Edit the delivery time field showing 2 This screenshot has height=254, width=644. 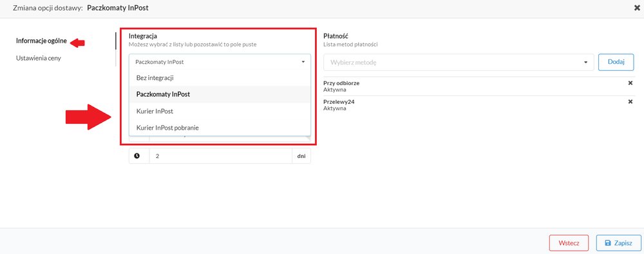click(x=220, y=156)
